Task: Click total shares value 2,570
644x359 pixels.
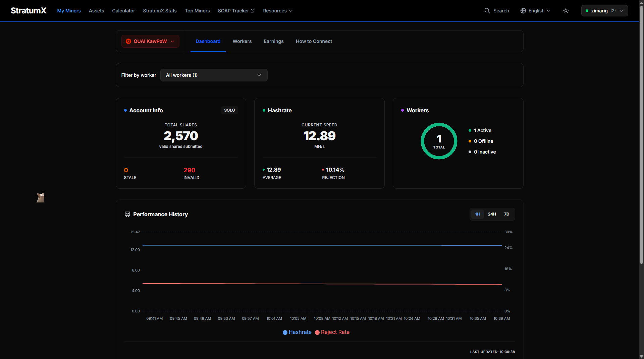Action: pos(181,136)
